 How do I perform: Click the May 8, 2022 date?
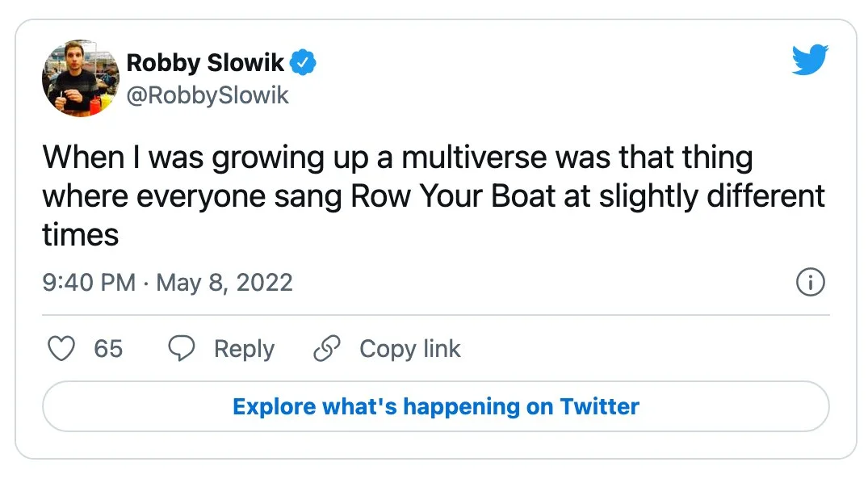click(x=224, y=283)
